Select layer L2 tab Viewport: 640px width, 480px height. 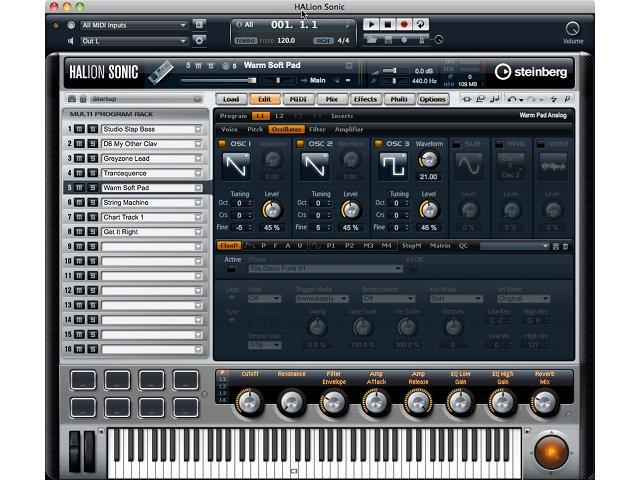(x=279, y=116)
